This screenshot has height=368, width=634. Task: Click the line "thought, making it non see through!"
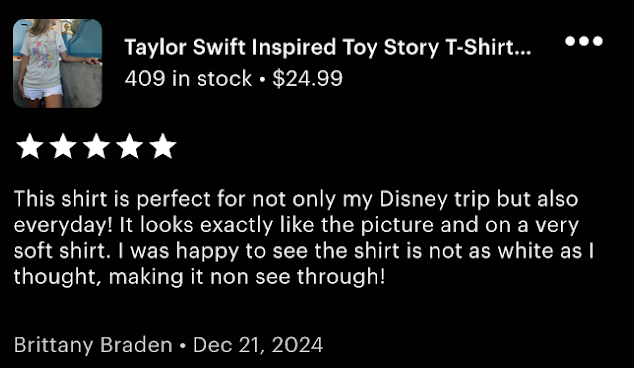click(x=199, y=277)
